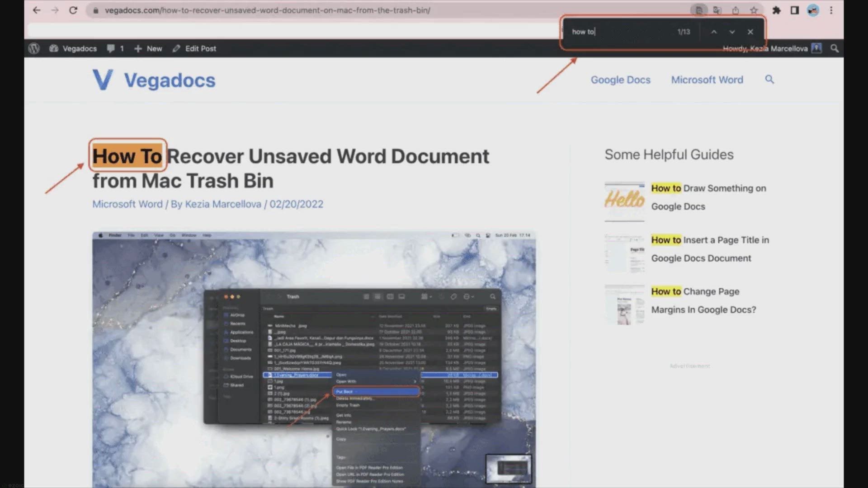Viewport: 868px width, 488px height.
Task: Bookmark the page with the star icon
Action: [754, 10]
